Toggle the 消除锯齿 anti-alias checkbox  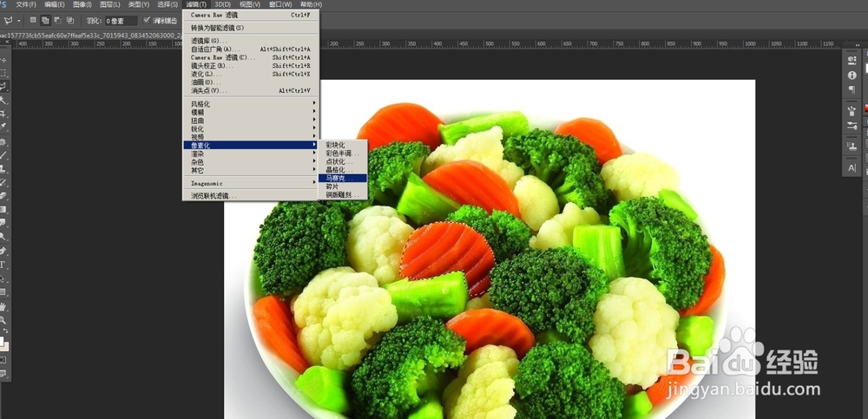point(147,20)
